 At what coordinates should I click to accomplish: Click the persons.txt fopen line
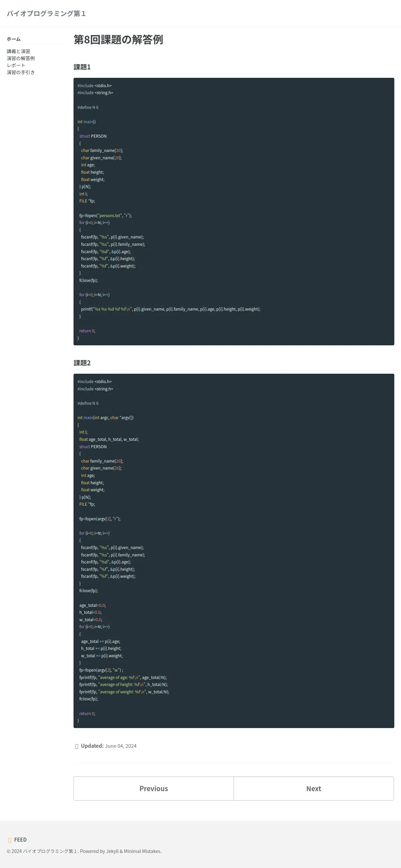106,215
